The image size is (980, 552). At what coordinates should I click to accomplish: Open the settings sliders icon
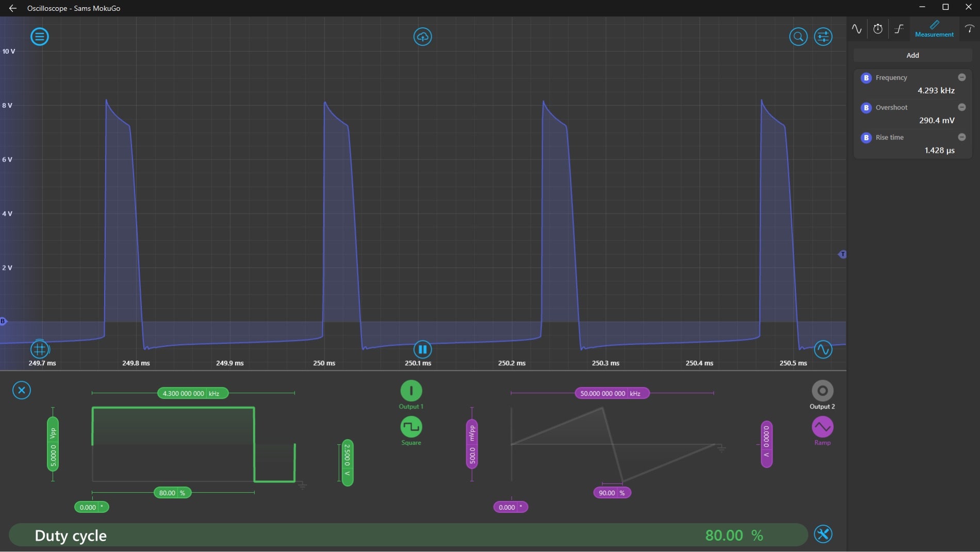pyautogui.click(x=823, y=37)
